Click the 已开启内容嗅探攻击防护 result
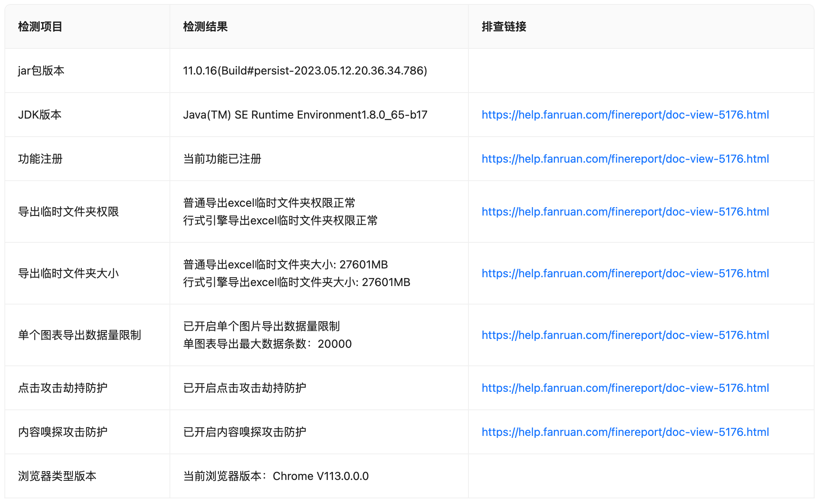This screenshot has width=819, height=504. point(244,432)
